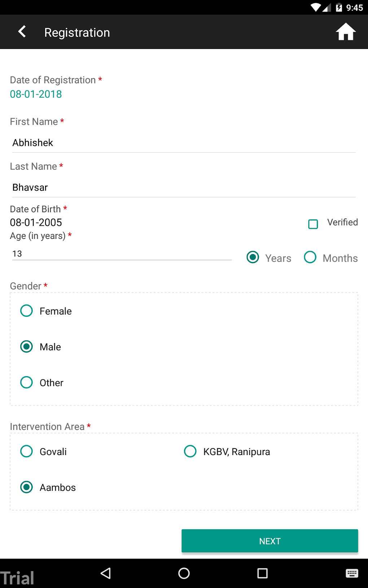Select KGBV, Ranipura intervention area
This screenshot has height=588, width=368.
point(190,451)
